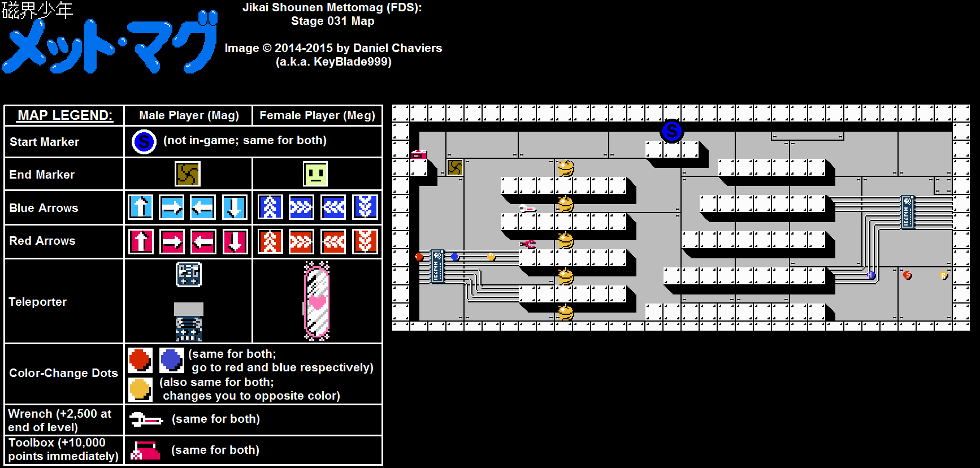
Task: Click the "Blue Arrows" row label
Action: pyautogui.click(x=44, y=208)
